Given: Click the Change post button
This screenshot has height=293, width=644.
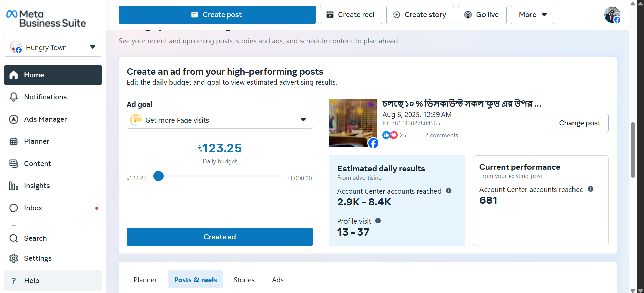Looking at the screenshot, I should (580, 123).
